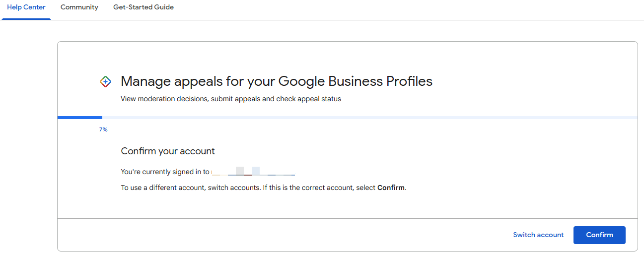Click the Manage appeals page heading

coord(277,81)
